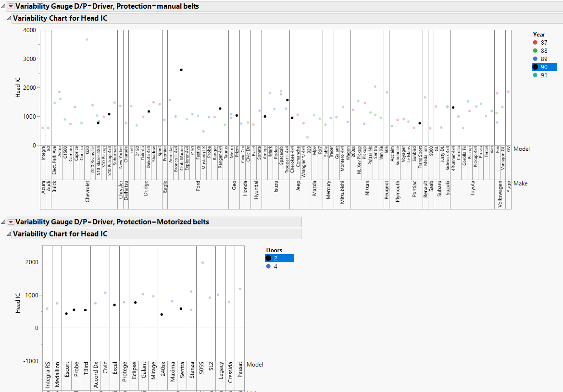Click the 505S point near 2000
This screenshot has height=392, width=563.
(x=203, y=263)
